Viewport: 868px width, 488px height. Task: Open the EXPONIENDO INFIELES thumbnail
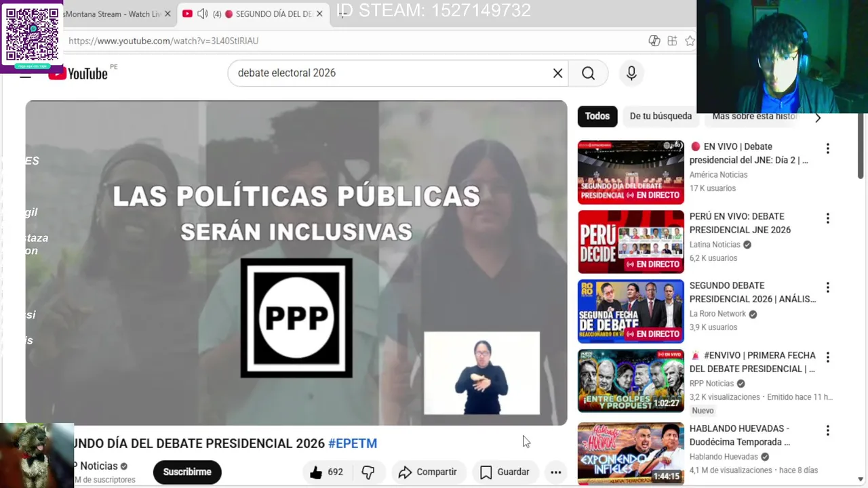click(x=631, y=453)
